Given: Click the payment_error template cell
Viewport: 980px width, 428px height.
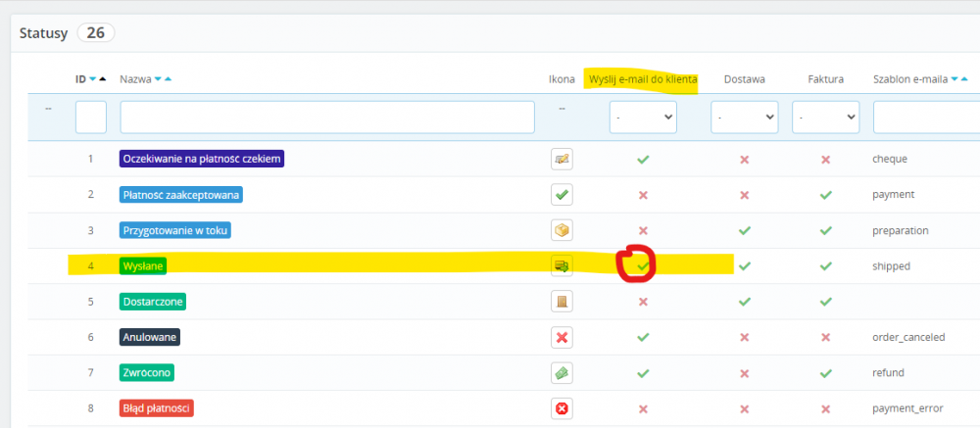Looking at the screenshot, I should click(x=907, y=408).
